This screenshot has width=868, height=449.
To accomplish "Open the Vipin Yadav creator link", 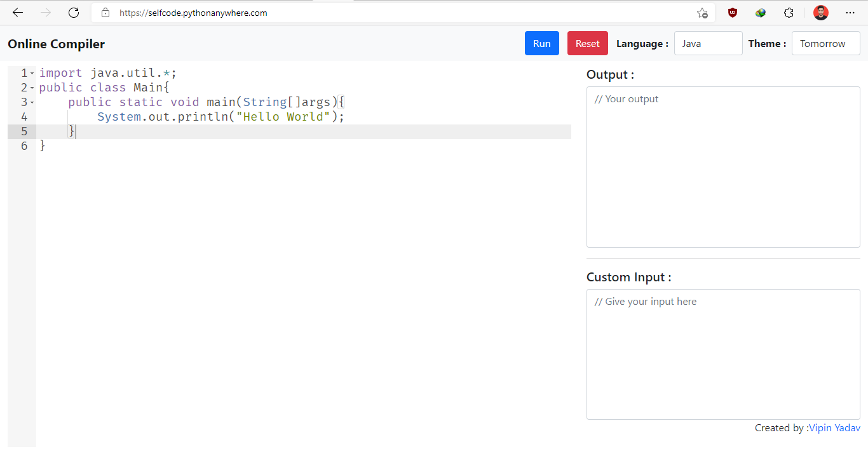I will 834,427.
